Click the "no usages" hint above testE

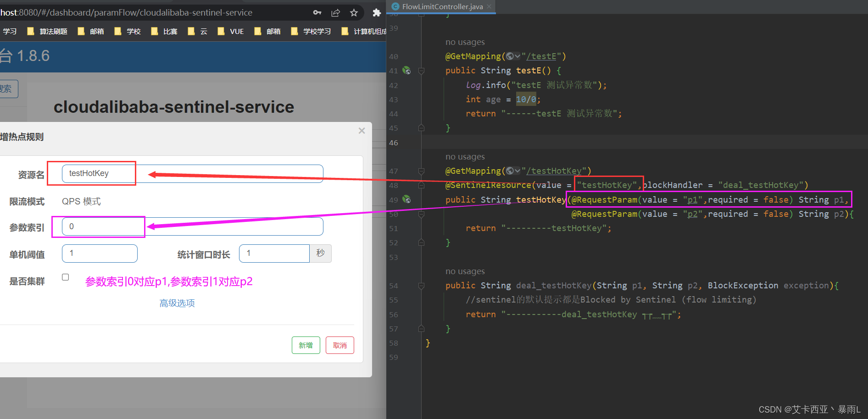pyautogui.click(x=465, y=42)
